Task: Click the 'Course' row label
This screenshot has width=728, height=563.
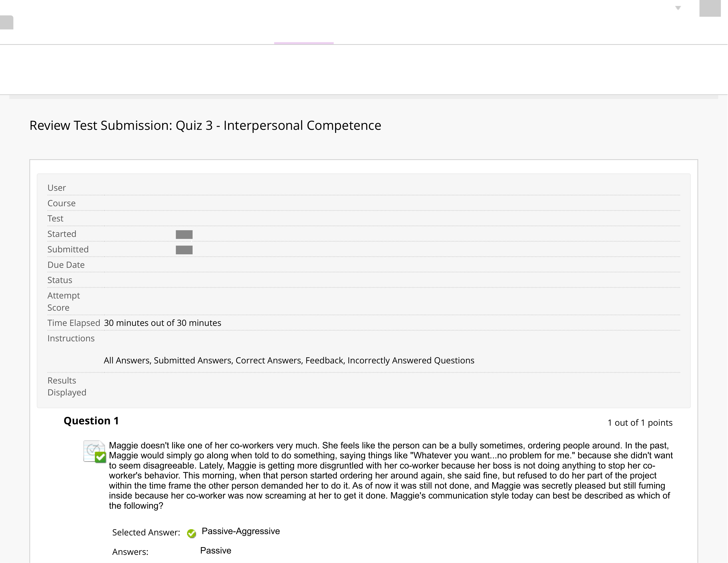Action: pyautogui.click(x=61, y=203)
